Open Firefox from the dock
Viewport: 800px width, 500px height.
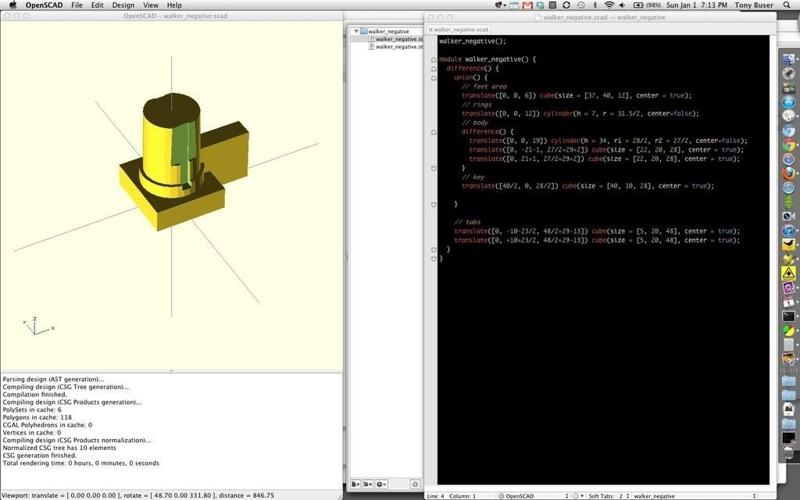pyautogui.click(x=788, y=174)
